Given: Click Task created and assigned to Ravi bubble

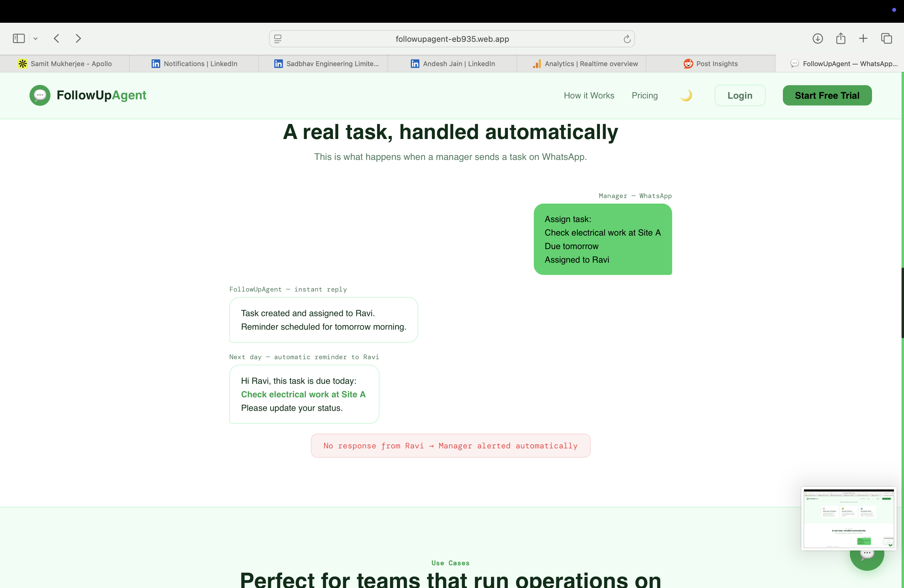Looking at the screenshot, I should click(x=323, y=320).
